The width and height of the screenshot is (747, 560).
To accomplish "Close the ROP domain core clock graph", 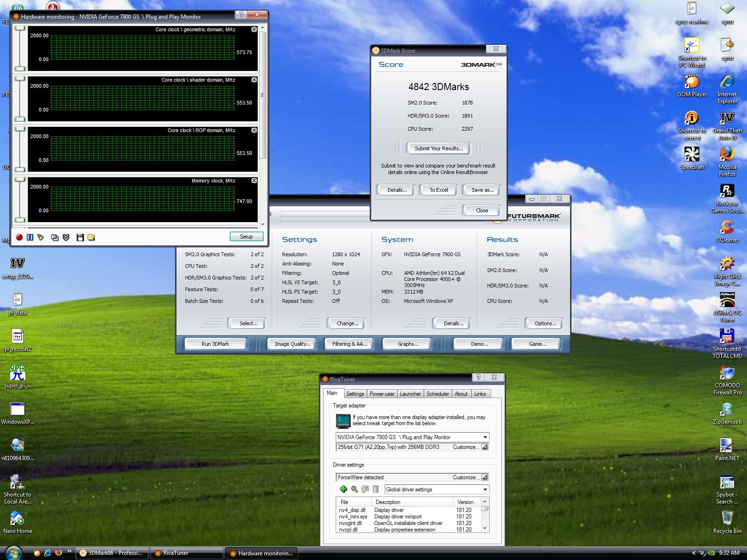I will point(254,130).
